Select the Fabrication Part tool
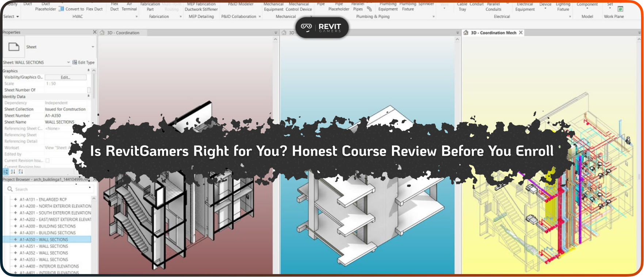 [x=150, y=7]
